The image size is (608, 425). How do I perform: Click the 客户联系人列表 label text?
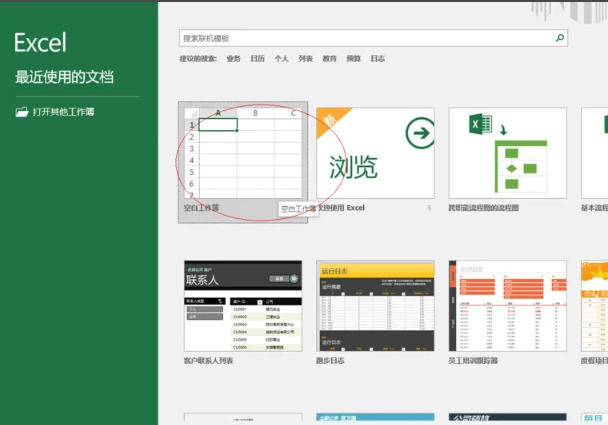click(209, 361)
